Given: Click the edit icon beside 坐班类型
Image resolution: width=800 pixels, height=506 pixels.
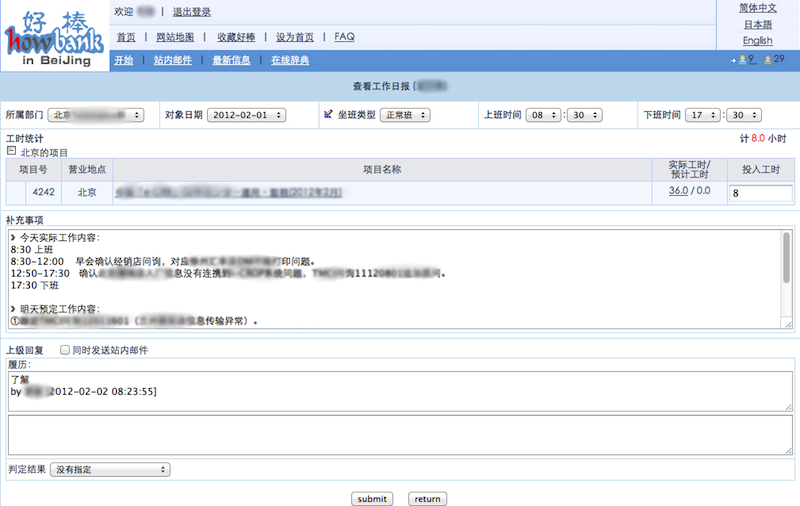Looking at the screenshot, I should point(329,115).
